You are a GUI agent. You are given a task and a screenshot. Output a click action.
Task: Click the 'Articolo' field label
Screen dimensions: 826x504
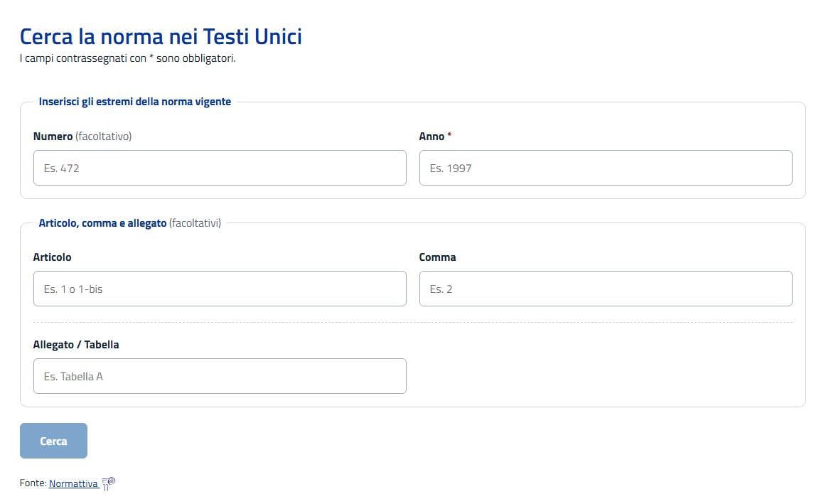click(52, 257)
